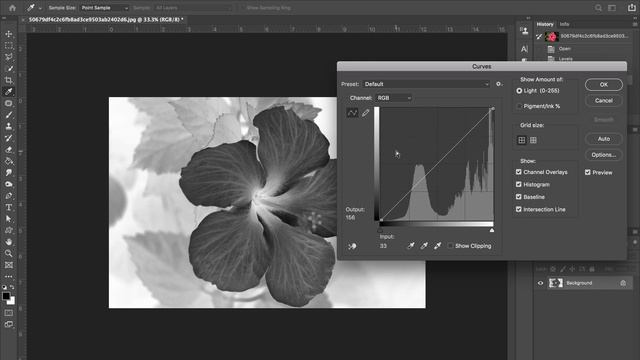Open the Channel RGB dropdown
640x360 pixels.
393,98
